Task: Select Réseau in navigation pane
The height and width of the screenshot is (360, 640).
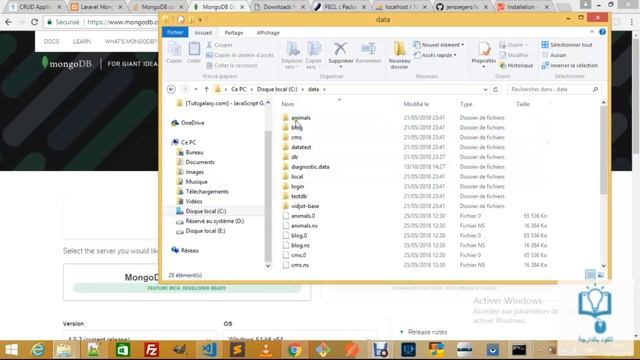Action: click(x=189, y=251)
